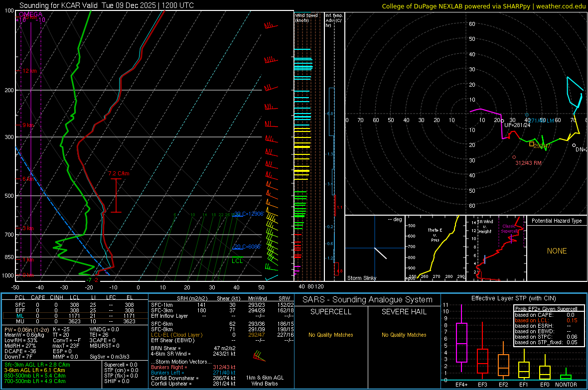588x390 pixels.
Task: Select the green LCL label
Action: tap(237, 261)
